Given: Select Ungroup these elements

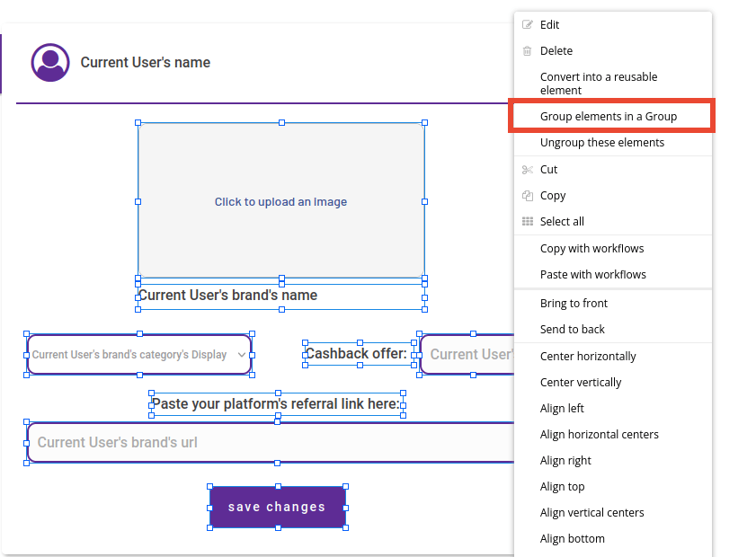Looking at the screenshot, I should 602,142.
